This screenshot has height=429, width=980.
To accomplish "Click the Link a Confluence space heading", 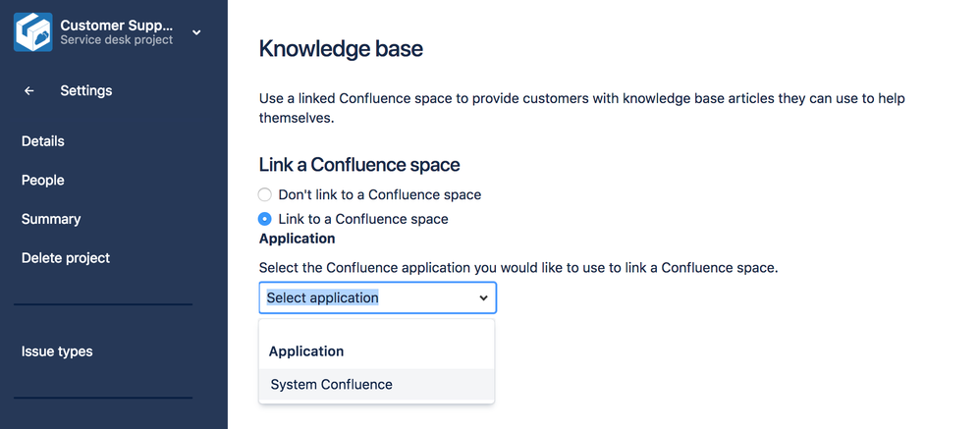I will 359,165.
